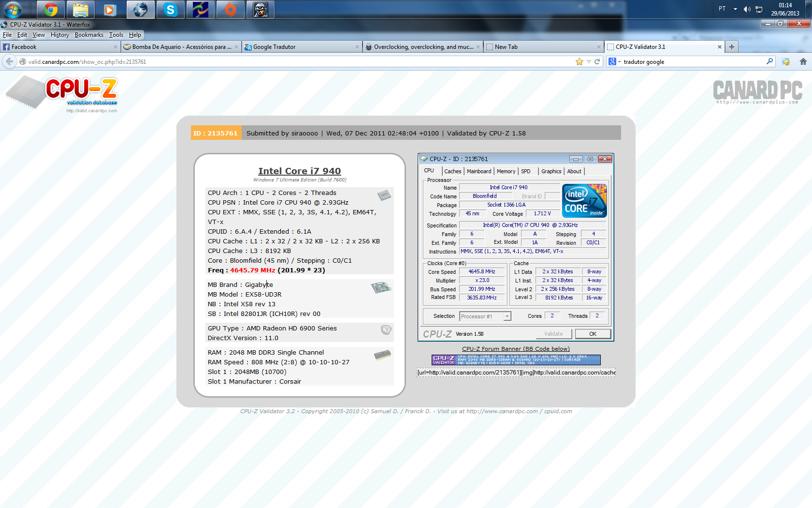Click the motherboard icon beside MB Brand
This screenshot has width=812, height=508.
(381, 287)
